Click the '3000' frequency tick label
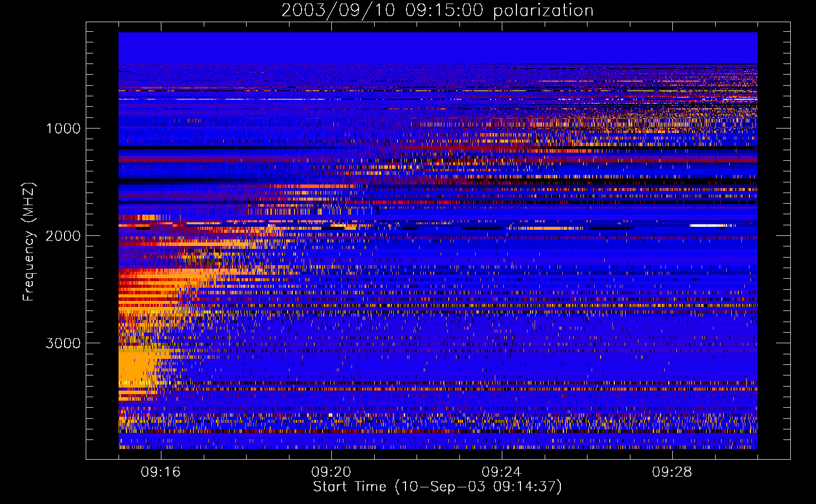 pyautogui.click(x=63, y=343)
